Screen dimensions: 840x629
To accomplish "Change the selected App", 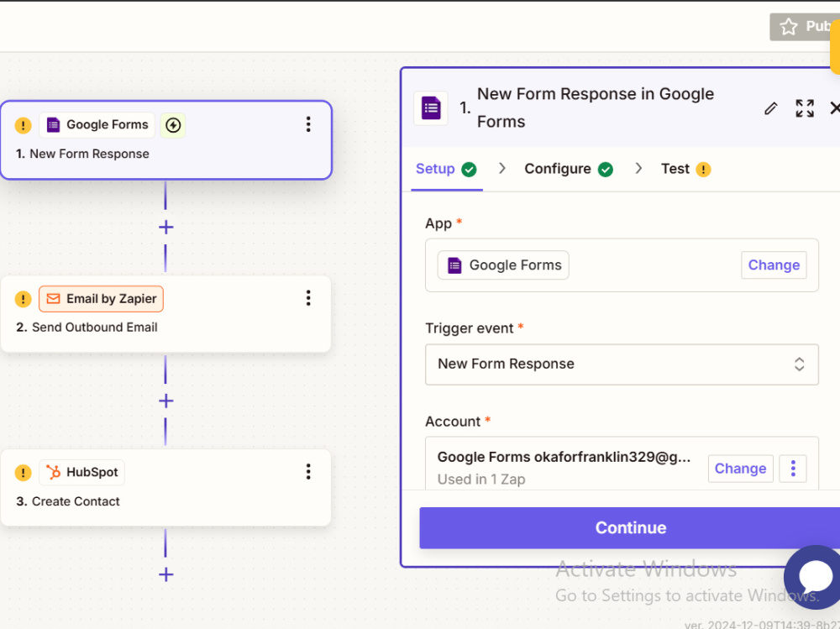I will [x=774, y=265].
